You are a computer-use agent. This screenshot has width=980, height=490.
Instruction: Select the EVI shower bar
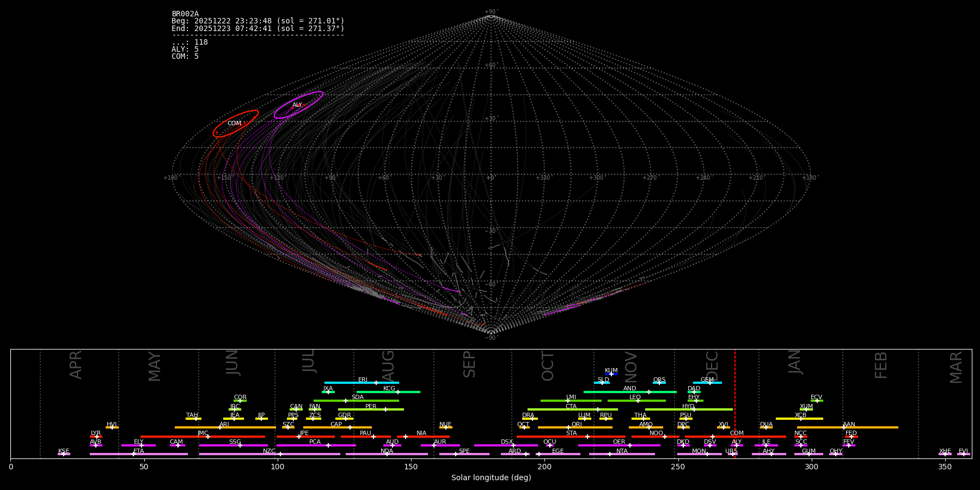click(x=964, y=454)
